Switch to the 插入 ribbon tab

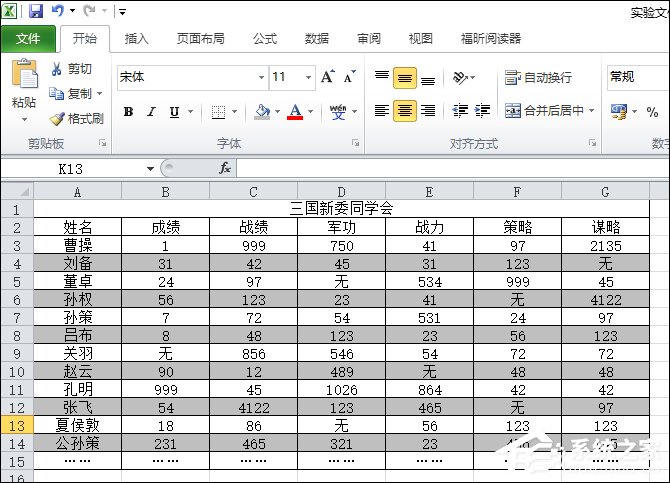[136, 39]
